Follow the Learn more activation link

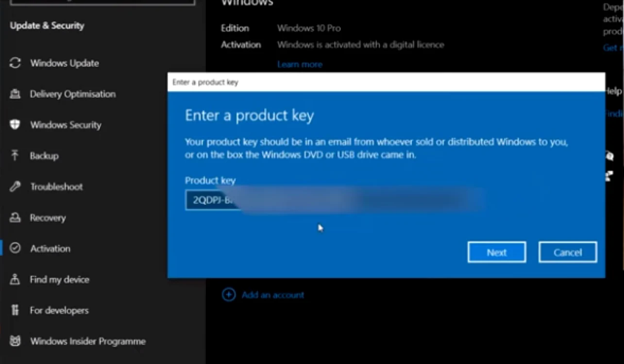coord(300,64)
